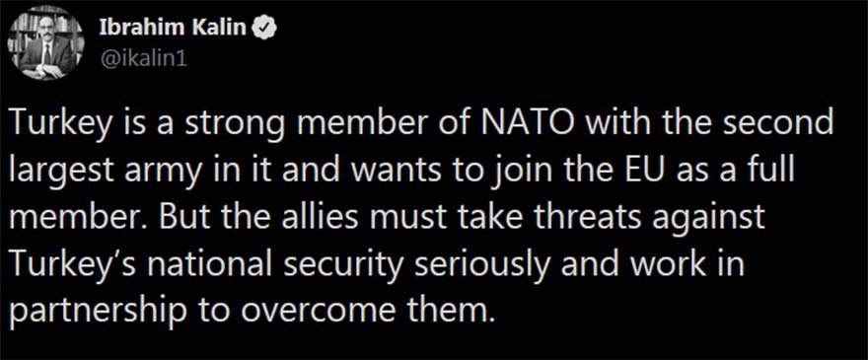868x360 pixels.
Task: Visit the @ikalin1 handle link
Action: click(x=143, y=58)
